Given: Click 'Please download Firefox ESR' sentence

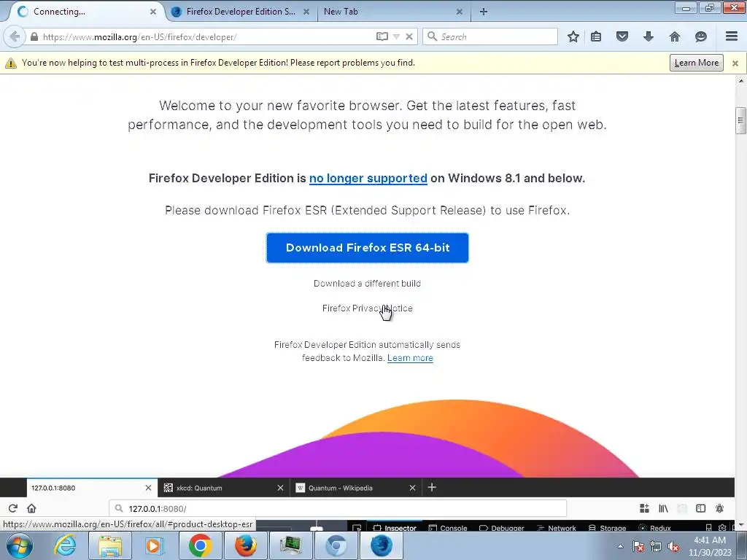Looking at the screenshot, I should pos(368,211).
